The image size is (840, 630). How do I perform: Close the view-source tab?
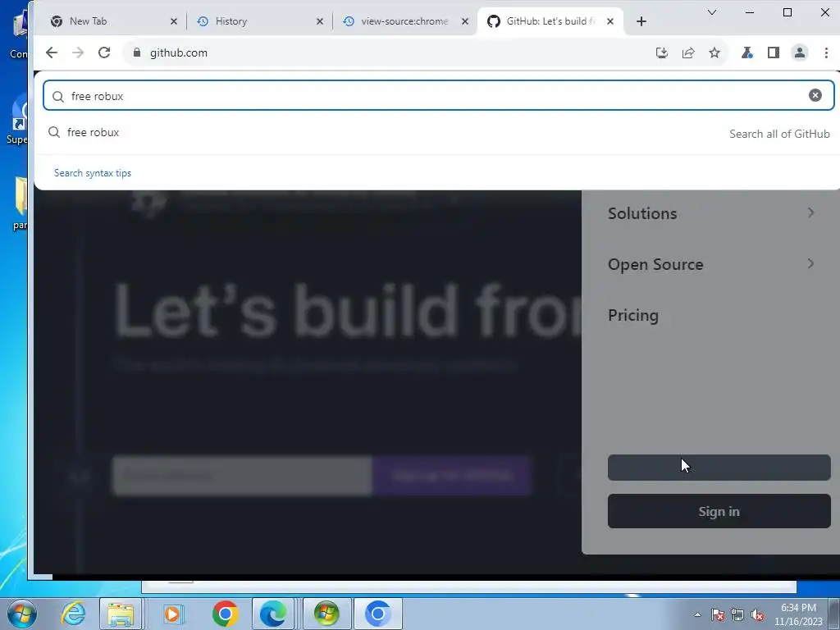pos(465,21)
